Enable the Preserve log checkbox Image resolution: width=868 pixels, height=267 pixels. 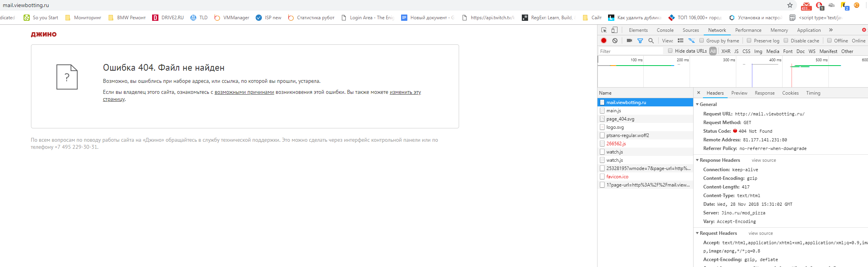pyautogui.click(x=749, y=40)
